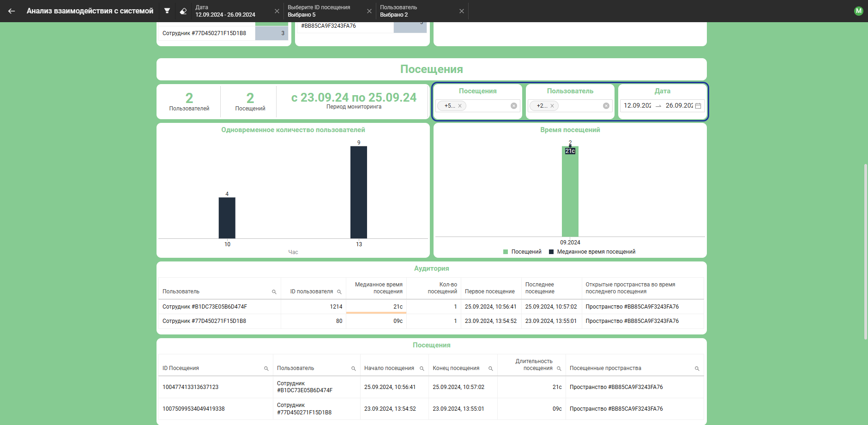This screenshot has width=868, height=425.
Task: Go back using the arrow icon
Action: point(12,11)
